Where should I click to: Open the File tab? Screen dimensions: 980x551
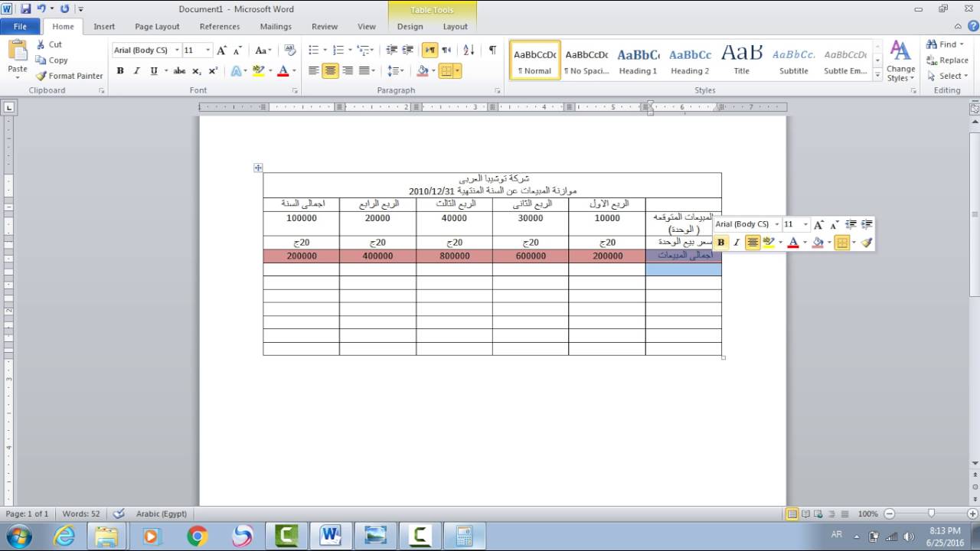click(x=20, y=26)
